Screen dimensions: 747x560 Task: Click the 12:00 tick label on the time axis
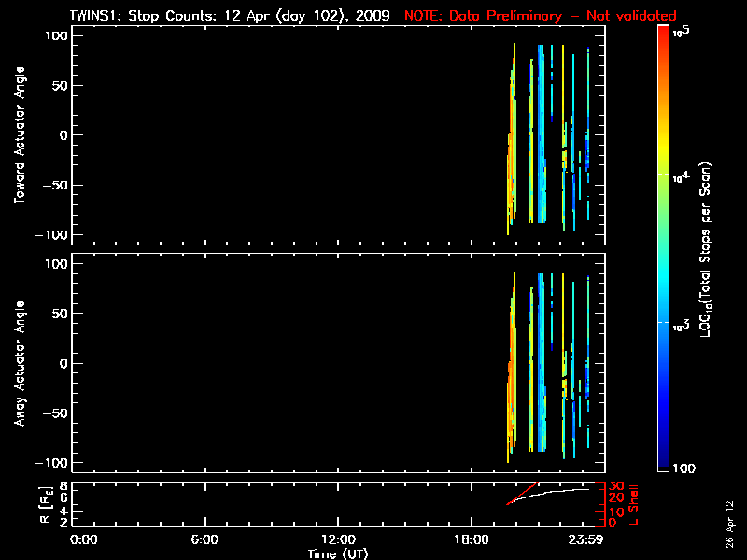(337, 540)
